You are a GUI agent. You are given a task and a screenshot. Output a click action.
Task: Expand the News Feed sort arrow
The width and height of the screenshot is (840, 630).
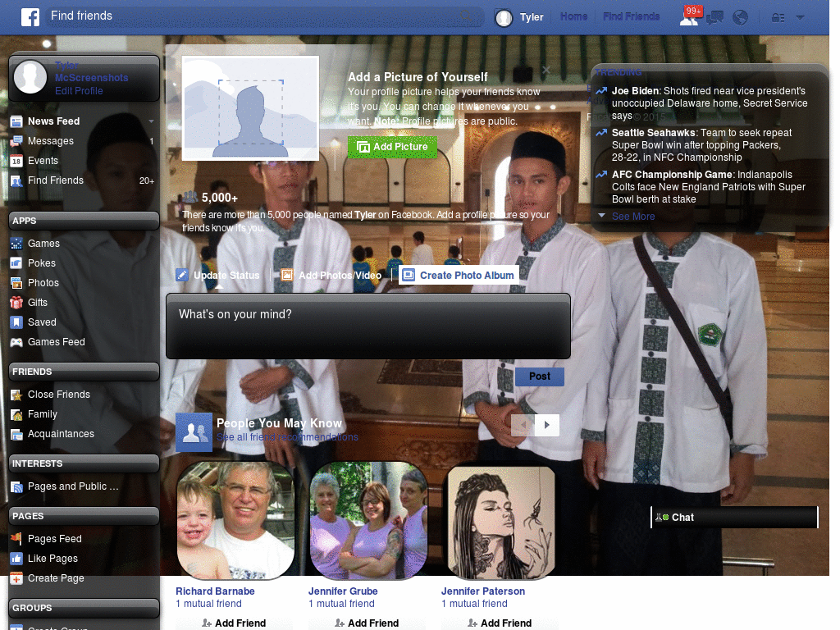point(151,121)
